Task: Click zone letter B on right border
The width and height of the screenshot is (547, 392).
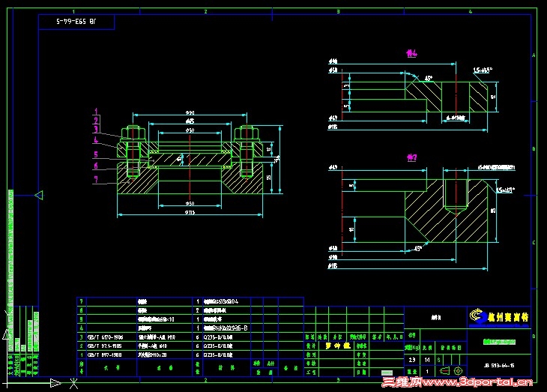Action: click(534, 149)
